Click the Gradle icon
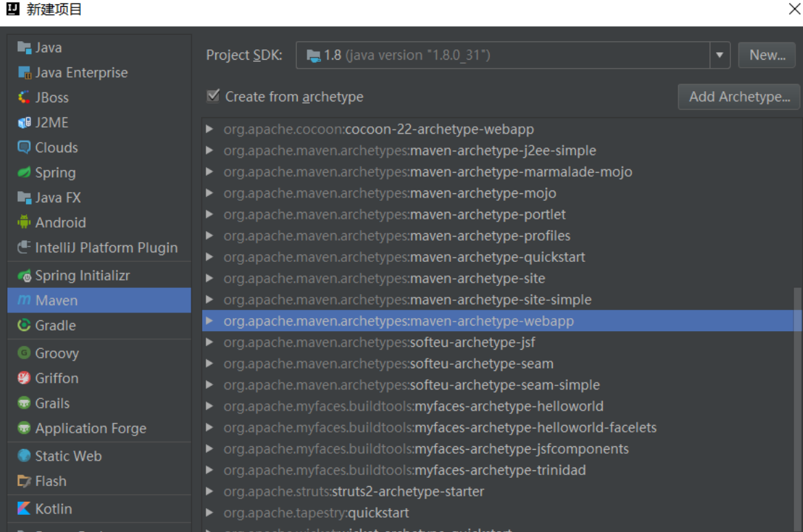Screen dimensions: 803x532 tap(24, 325)
